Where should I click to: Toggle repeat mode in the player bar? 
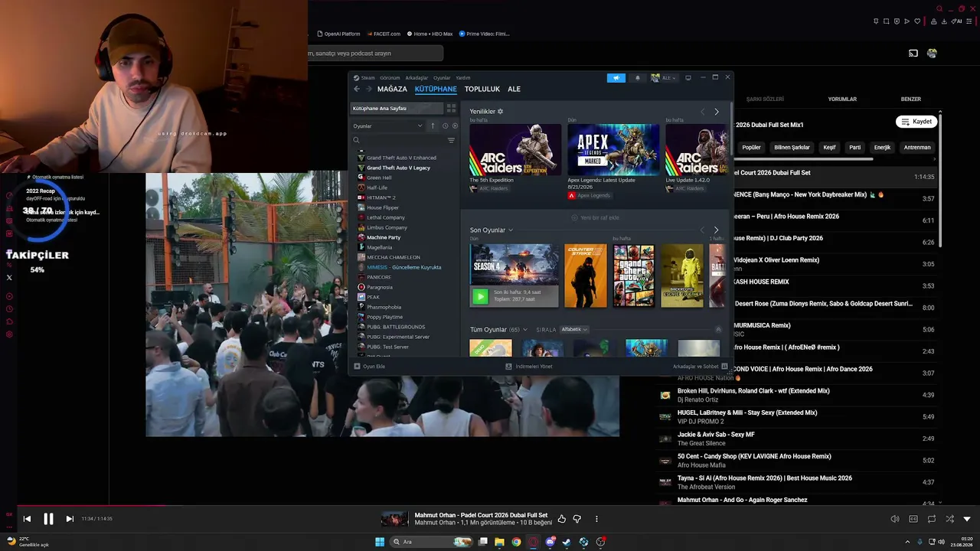click(932, 519)
